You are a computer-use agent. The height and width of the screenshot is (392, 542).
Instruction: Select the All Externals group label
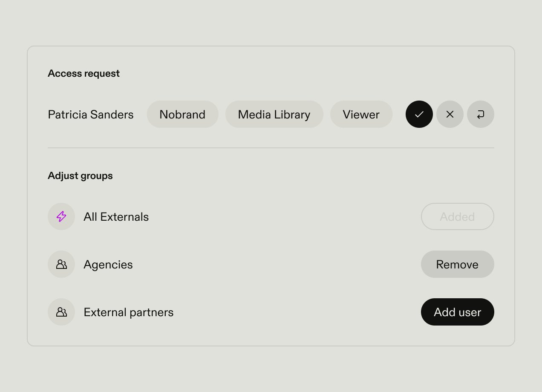116,217
